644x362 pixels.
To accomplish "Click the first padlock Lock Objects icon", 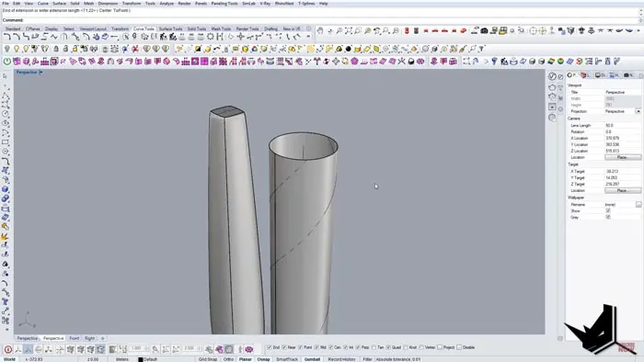I will point(56,49).
